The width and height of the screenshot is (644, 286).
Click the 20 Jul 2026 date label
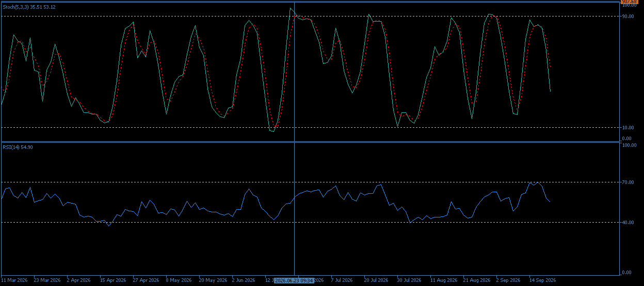tap(376, 280)
